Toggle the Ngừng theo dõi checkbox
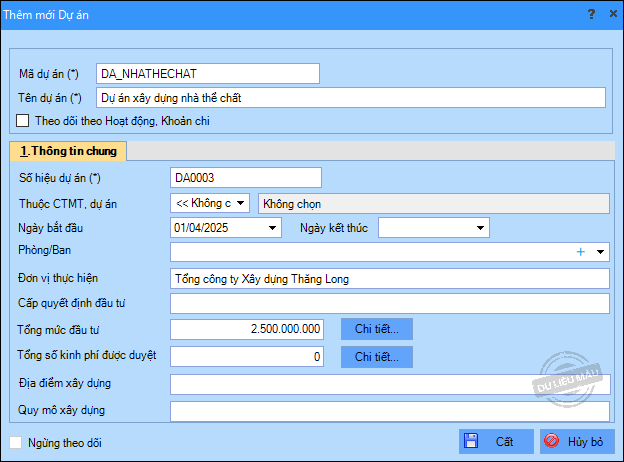The width and height of the screenshot is (624, 462). (x=15, y=442)
